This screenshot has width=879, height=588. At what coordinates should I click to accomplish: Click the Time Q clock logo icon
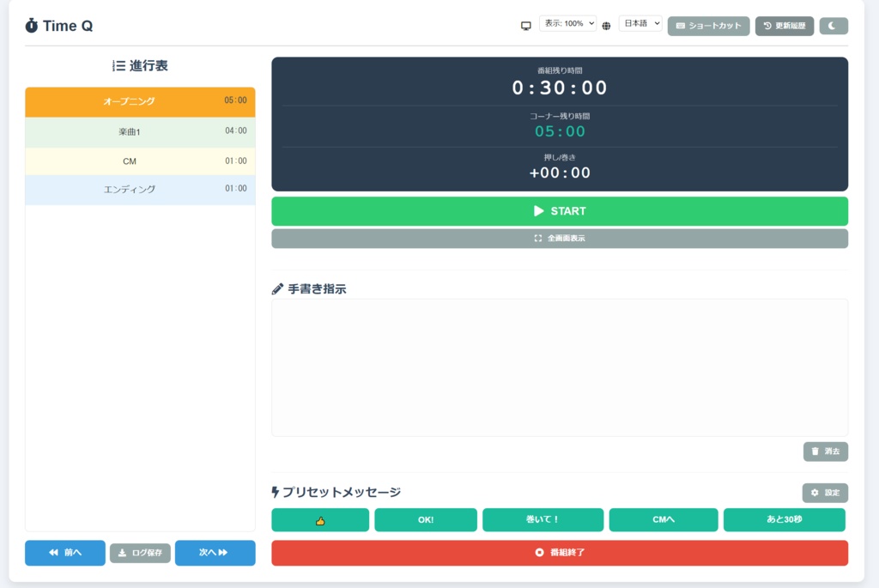coord(32,26)
